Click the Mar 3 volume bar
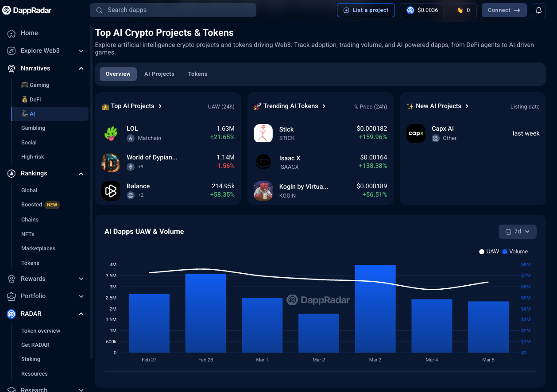This screenshot has height=392, width=557. point(375,309)
